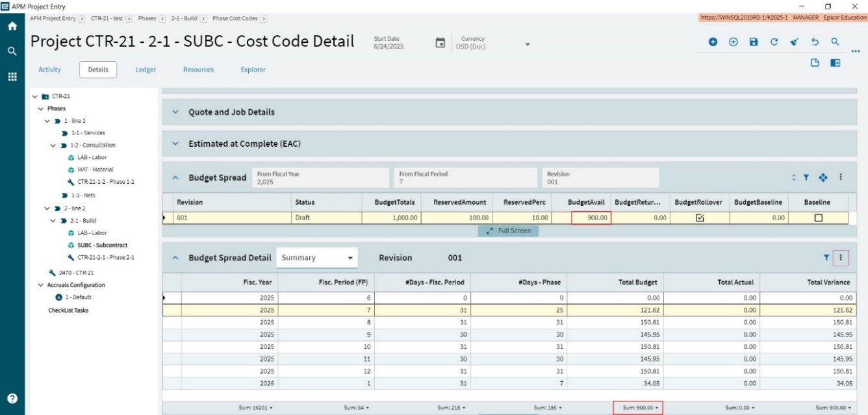Collapse the 1 - line 1 tree node
Screen dimensions: 868x415
[x=47, y=121]
